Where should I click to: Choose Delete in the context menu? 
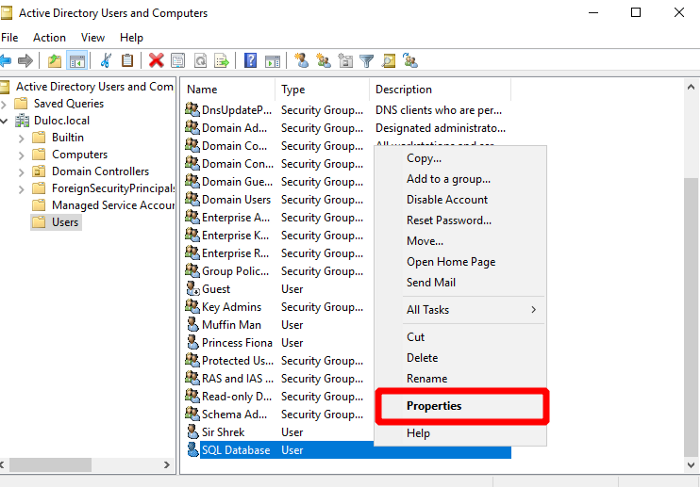(460, 358)
